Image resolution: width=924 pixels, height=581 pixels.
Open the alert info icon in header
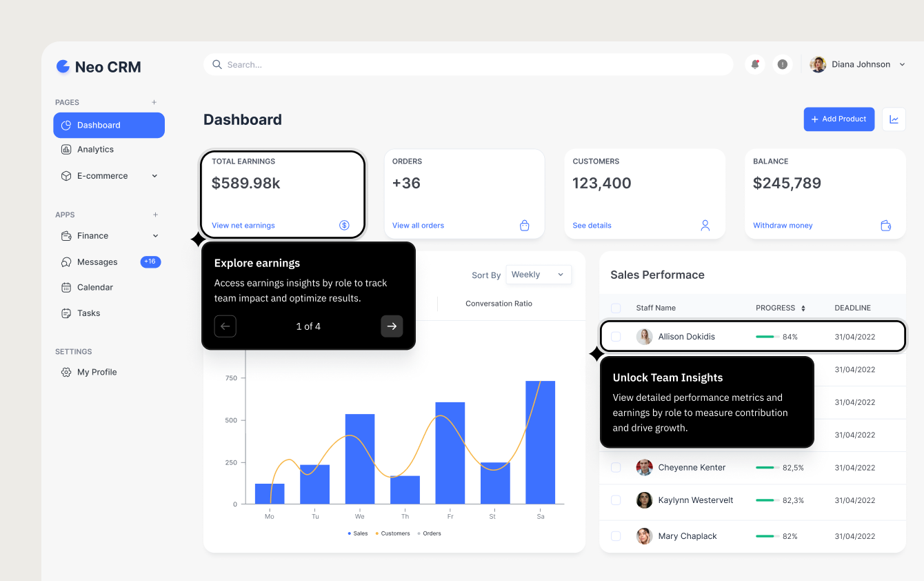click(x=782, y=64)
